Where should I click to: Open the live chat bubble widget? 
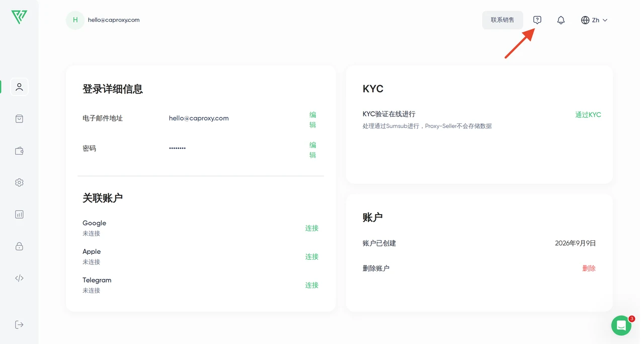pos(621,325)
